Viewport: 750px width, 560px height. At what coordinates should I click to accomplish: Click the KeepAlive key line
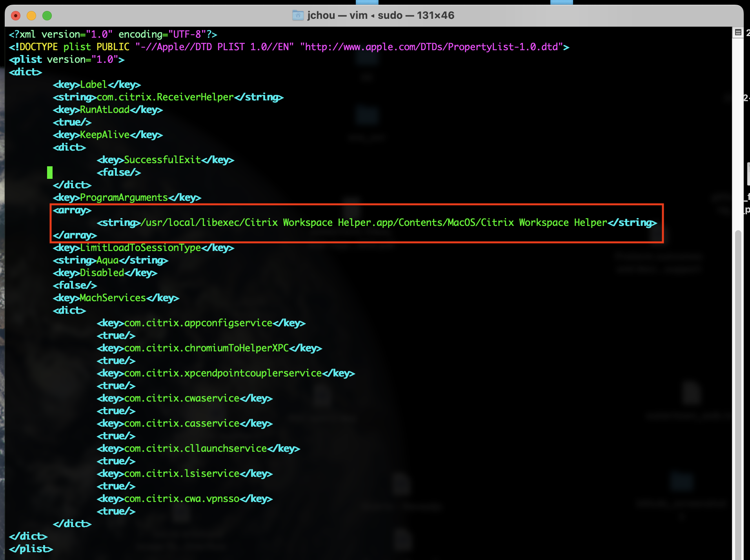(108, 135)
